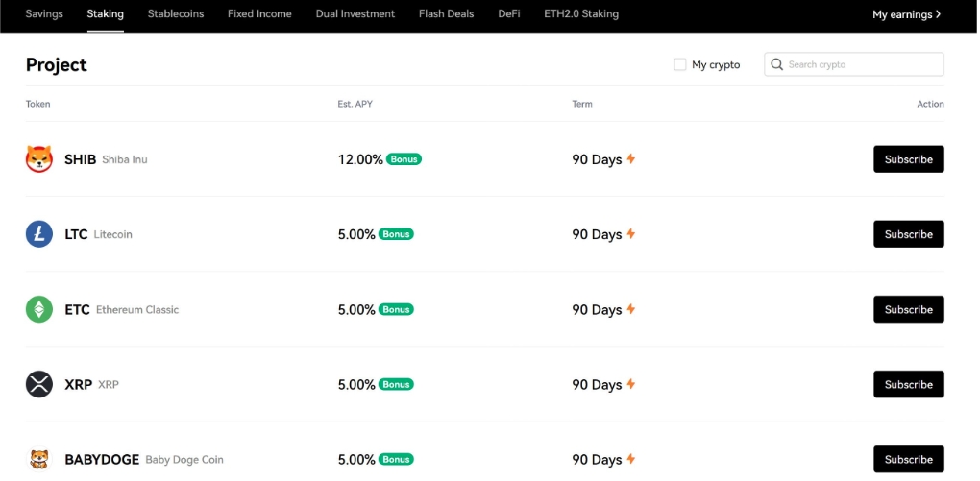
Task: Click the Bonus badge for XRP
Action: (x=396, y=384)
